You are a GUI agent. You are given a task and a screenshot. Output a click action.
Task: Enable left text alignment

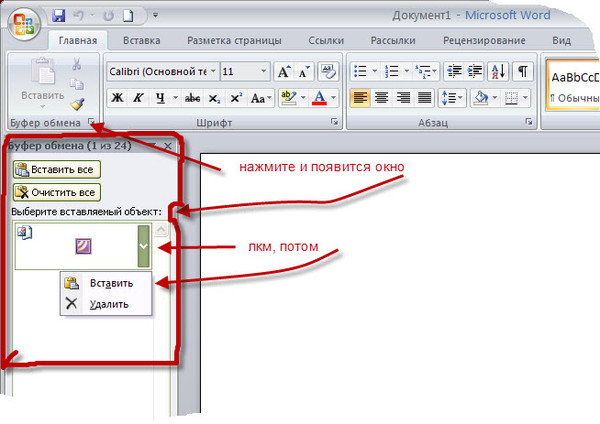point(359,98)
